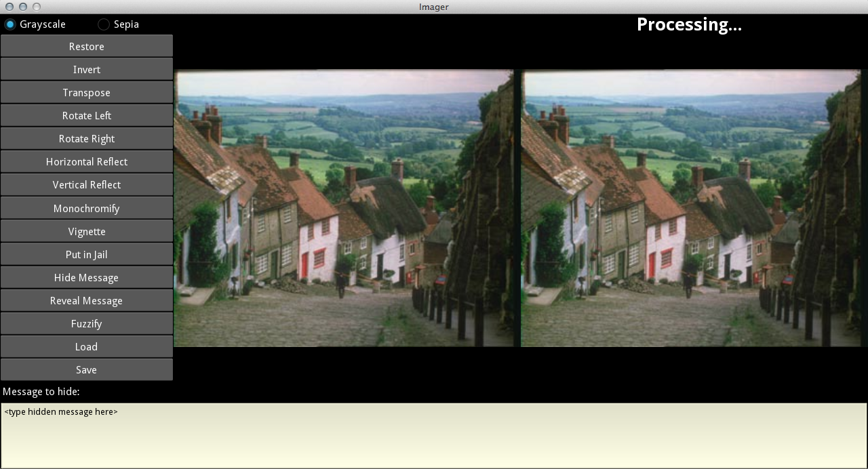
Task: Apply the Transpose operation
Action: tap(87, 93)
